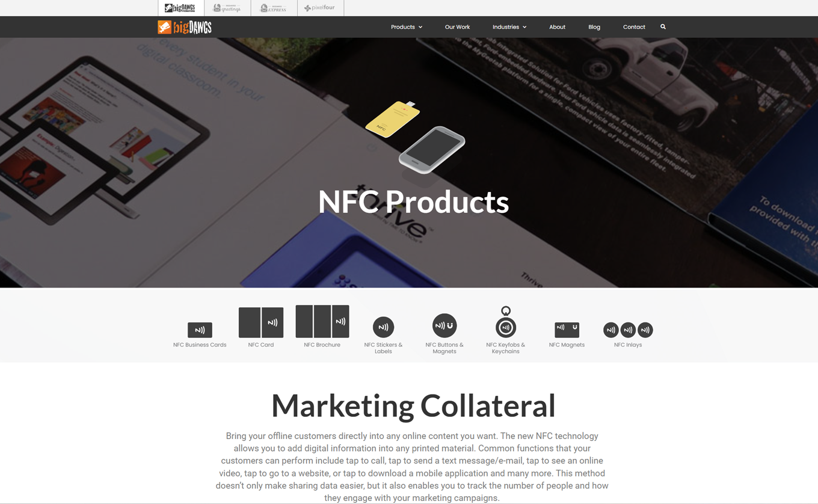Open the Blog link
818x504 pixels.
click(x=594, y=27)
